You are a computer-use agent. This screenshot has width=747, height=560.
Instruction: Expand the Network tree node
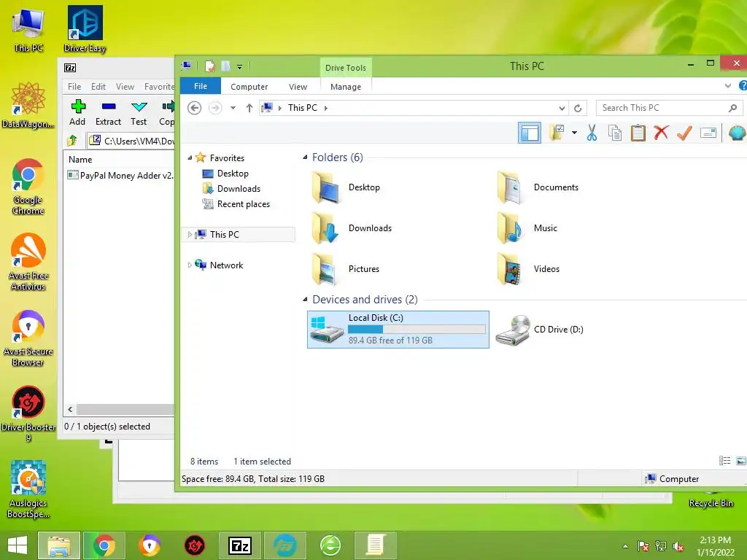click(190, 265)
